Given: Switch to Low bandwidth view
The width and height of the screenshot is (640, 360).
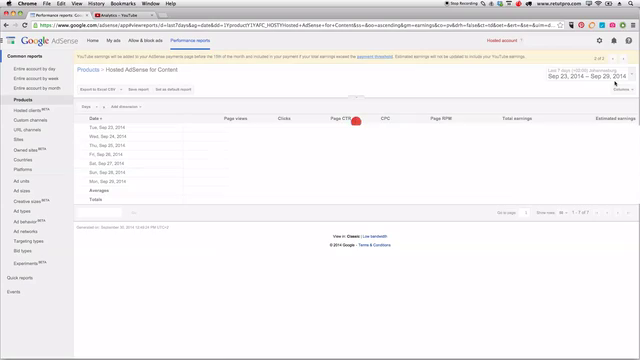Looking at the screenshot, I should coord(375,236).
